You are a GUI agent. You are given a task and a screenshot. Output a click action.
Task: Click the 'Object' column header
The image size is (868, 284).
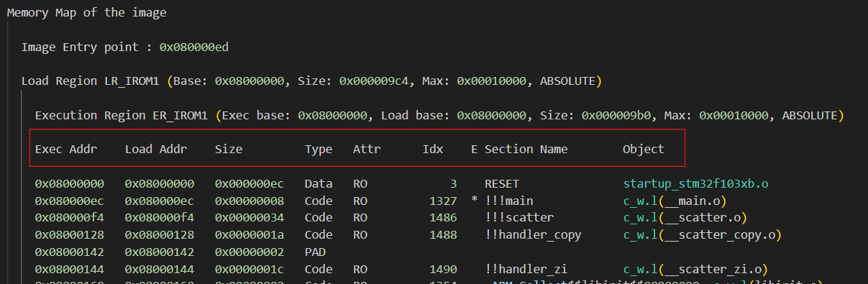click(x=644, y=150)
